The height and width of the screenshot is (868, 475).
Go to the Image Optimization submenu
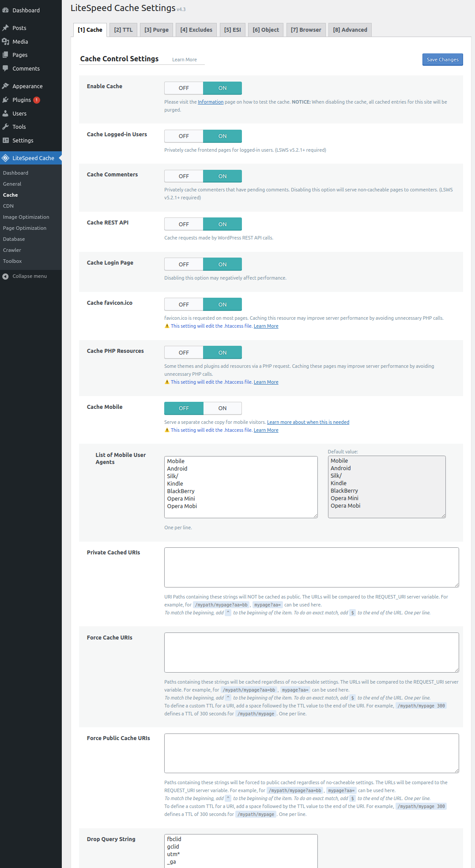(x=26, y=217)
